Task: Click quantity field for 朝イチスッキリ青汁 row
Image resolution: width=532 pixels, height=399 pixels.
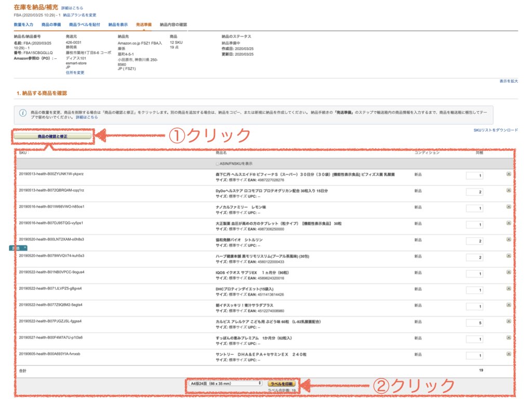Action: (474, 307)
